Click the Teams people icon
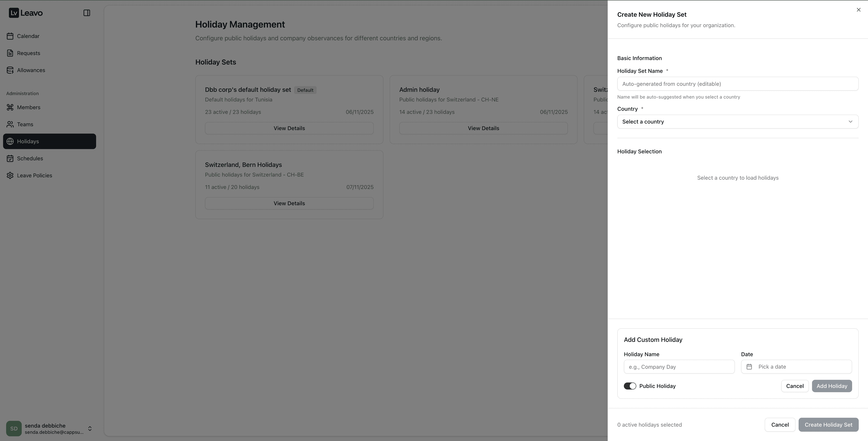This screenshot has height=441, width=868. [x=10, y=125]
